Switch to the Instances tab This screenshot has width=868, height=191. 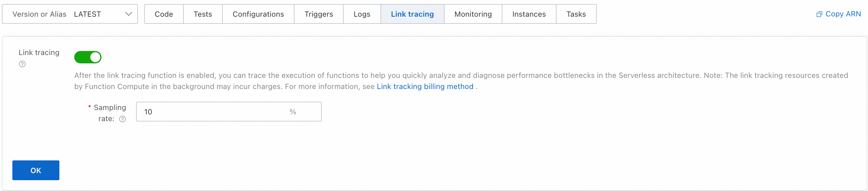click(x=529, y=14)
